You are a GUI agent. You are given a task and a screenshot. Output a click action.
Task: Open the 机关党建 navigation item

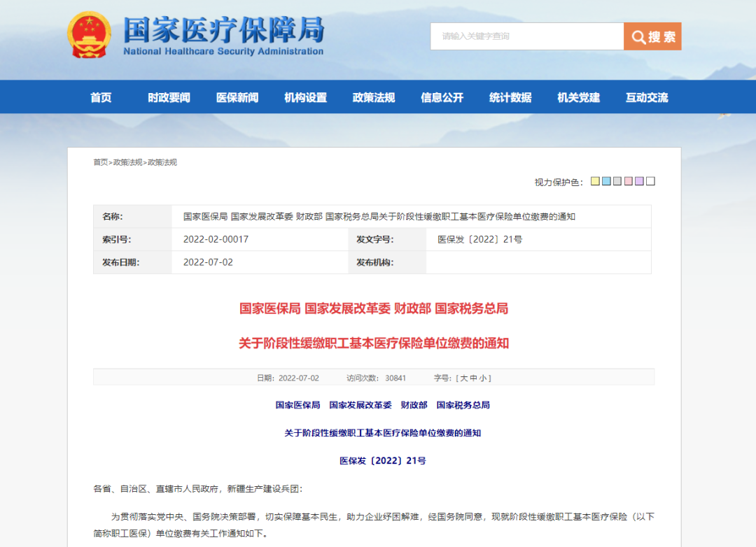[x=579, y=97]
